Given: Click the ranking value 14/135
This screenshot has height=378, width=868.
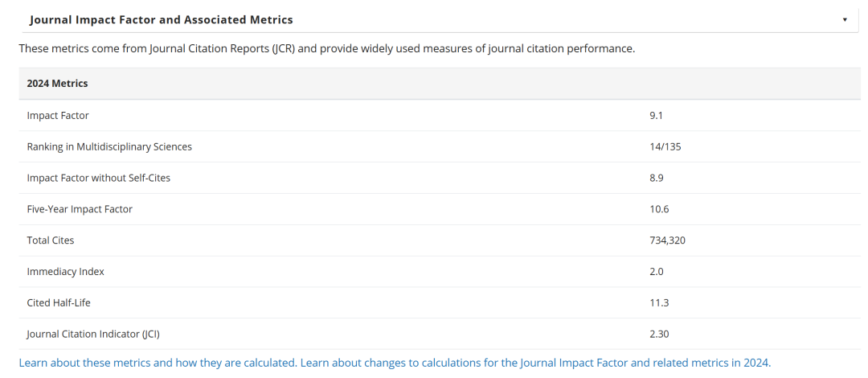Looking at the screenshot, I should [x=665, y=147].
